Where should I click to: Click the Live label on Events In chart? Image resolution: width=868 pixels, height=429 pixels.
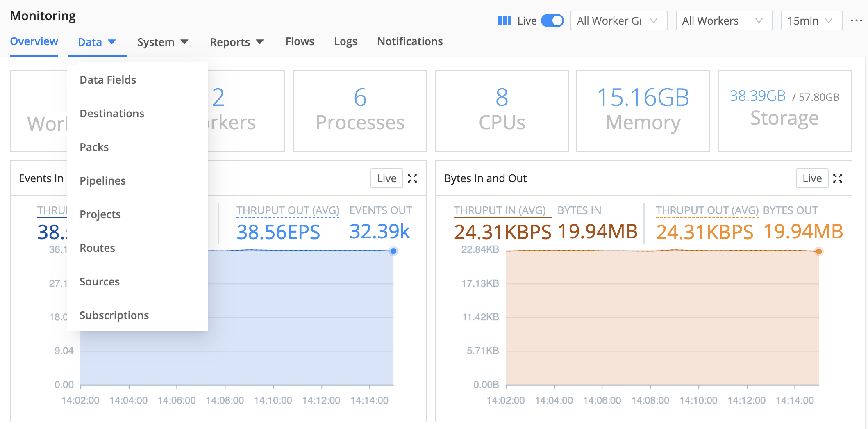[386, 178]
